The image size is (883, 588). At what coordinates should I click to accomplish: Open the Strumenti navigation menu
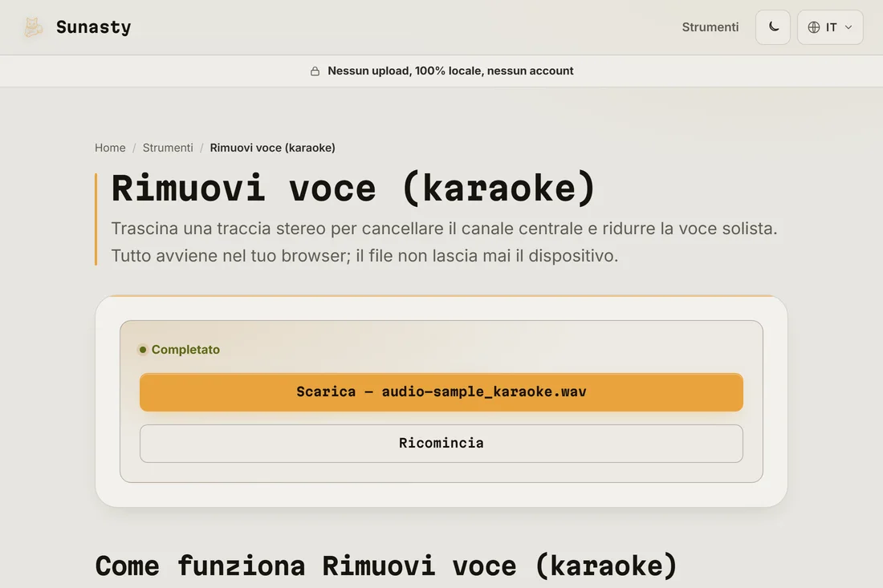coord(710,27)
